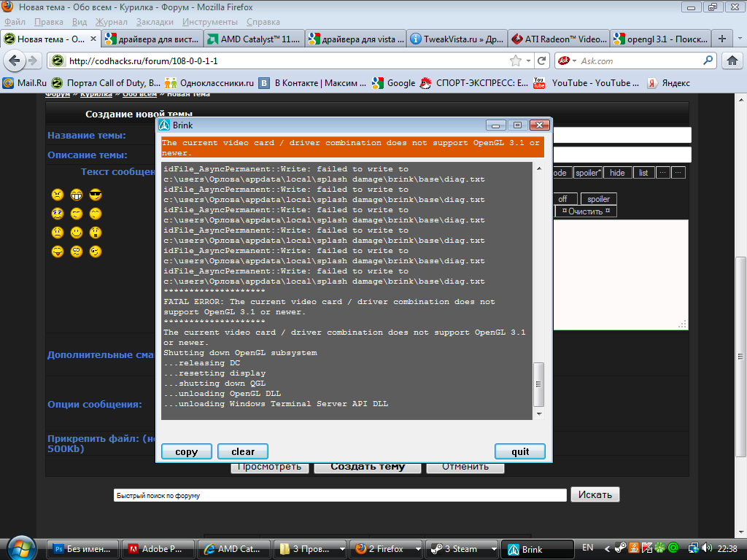Open the В Контакте bookmark
Image resolution: width=747 pixels, height=560 pixels.
tap(312, 83)
